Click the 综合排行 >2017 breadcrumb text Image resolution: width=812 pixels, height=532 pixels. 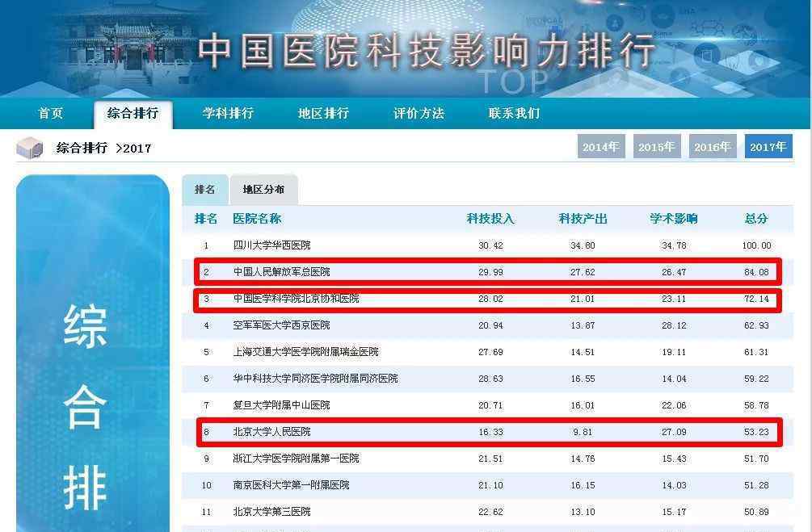tap(103, 148)
